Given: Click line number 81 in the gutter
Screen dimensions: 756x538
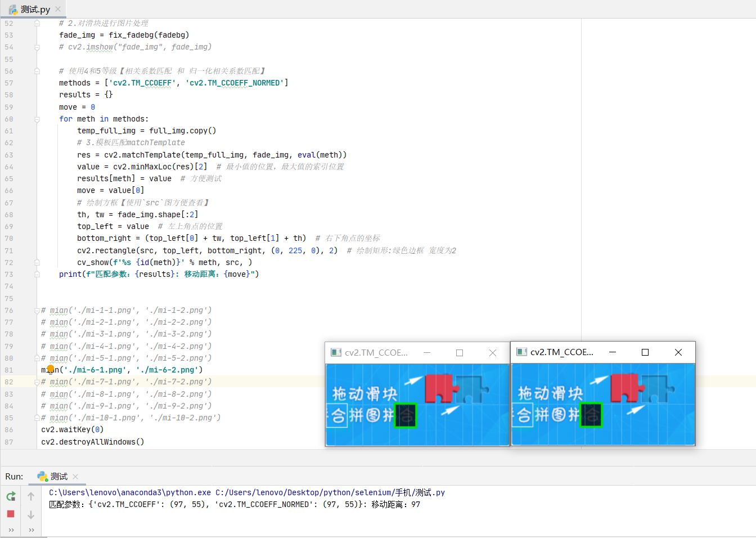Looking at the screenshot, I should coord(8,370).
